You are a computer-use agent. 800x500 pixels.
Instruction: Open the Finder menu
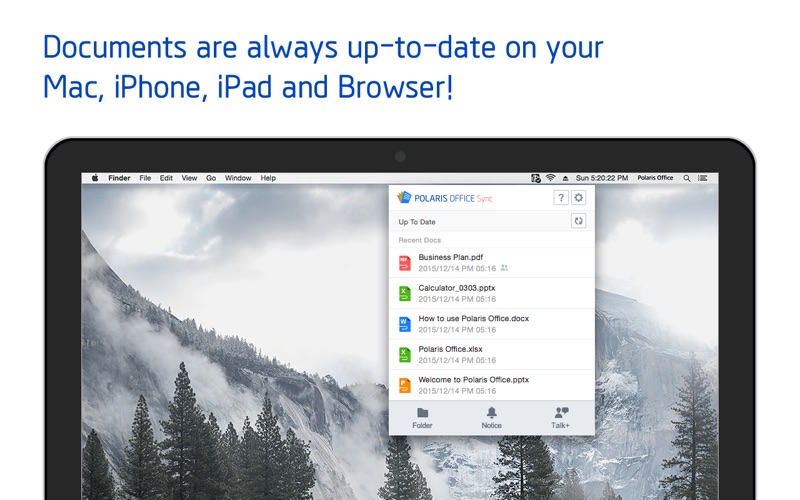119,178
